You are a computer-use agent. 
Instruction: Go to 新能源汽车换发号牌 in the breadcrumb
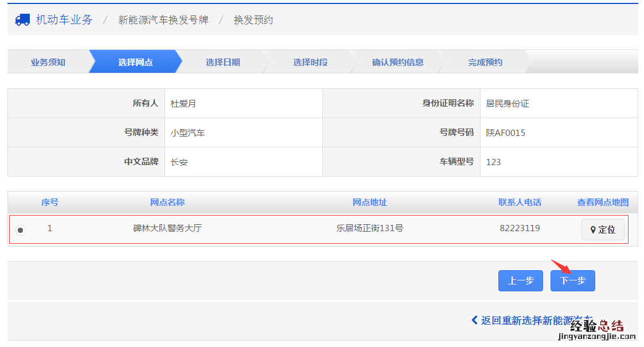pyautogui.click(x=163, y=20)
